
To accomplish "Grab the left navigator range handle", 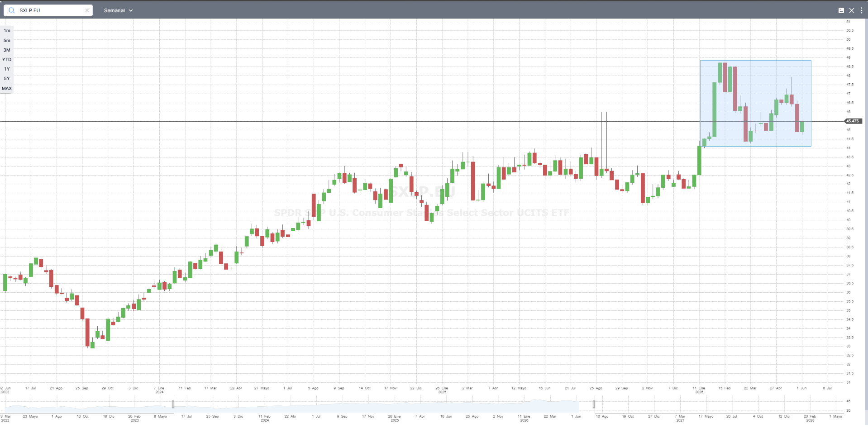I will 173,404.
